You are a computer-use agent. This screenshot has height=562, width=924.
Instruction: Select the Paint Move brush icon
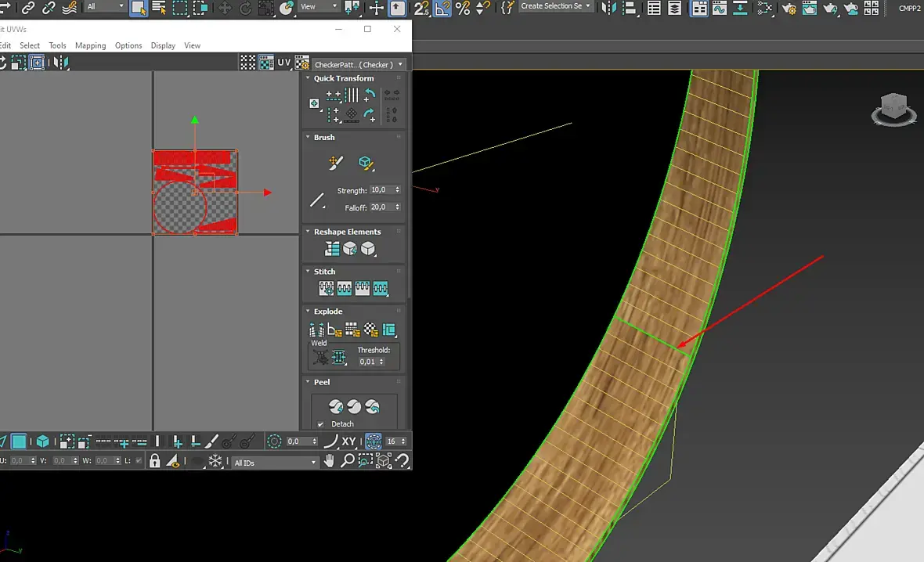[x=335, y=163]
